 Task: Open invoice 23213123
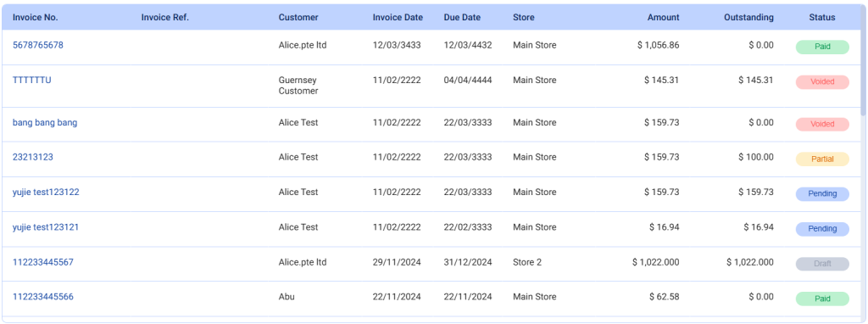33,157
